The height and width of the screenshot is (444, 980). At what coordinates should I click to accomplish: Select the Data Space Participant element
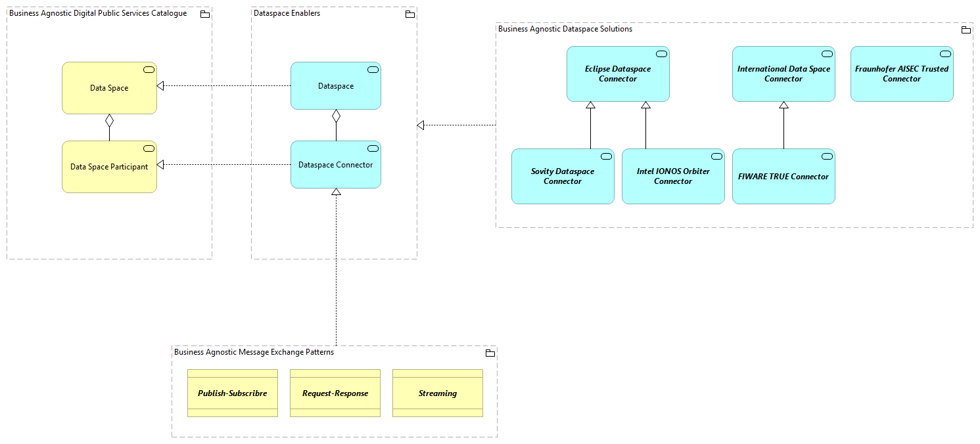click(x=109, y=167)
